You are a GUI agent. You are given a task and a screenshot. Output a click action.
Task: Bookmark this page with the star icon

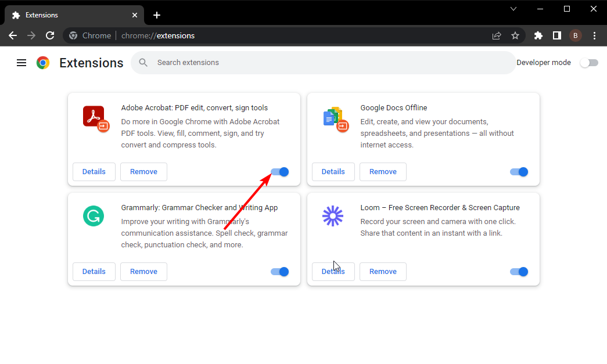515,35
